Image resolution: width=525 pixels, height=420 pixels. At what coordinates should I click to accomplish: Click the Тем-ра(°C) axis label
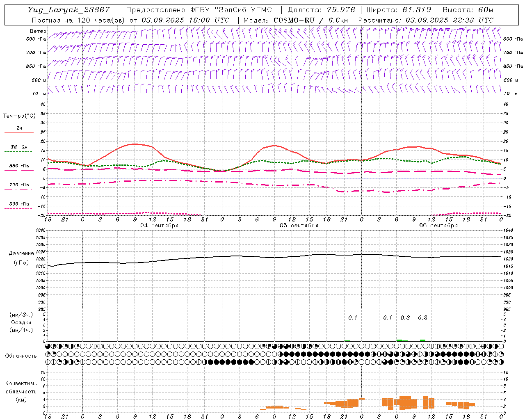[20, 116]
